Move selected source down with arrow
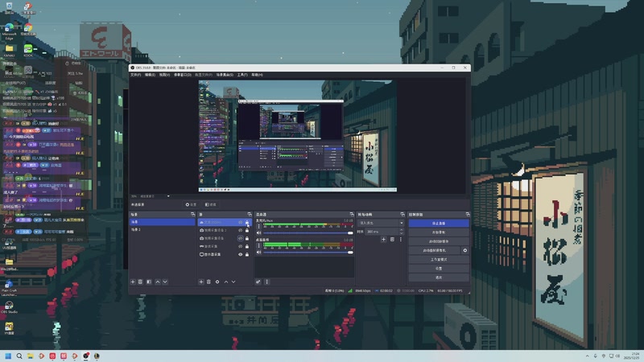 click(x=233, y=282)
